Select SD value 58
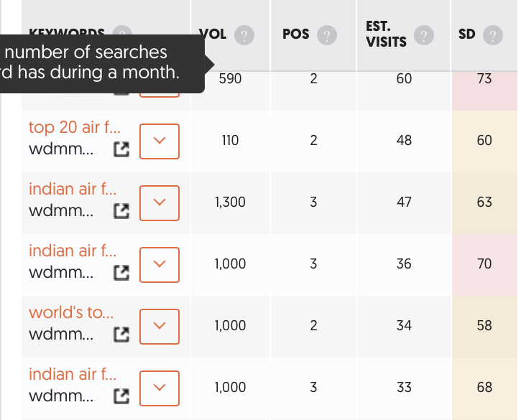521x420 pixels. click(x=484, y=326)
